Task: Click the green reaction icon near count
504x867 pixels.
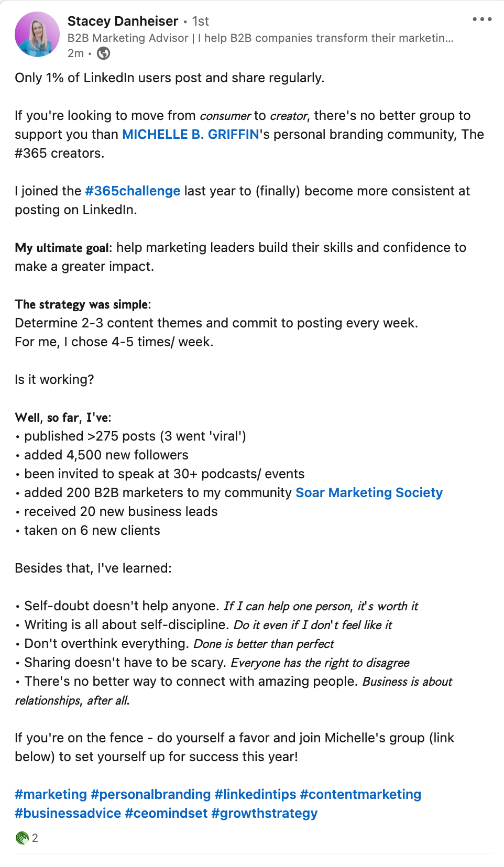Action: point(22,838)
